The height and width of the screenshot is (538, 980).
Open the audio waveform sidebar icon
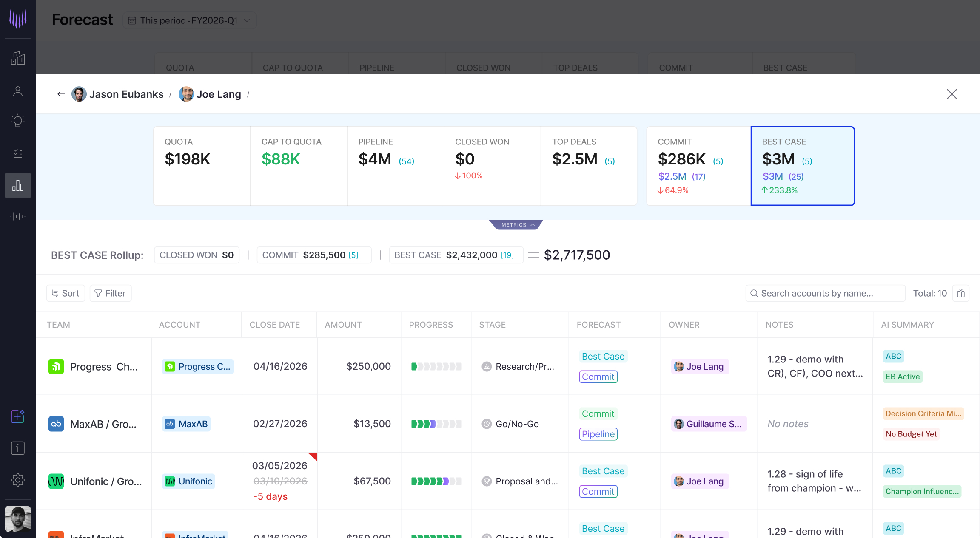(17, 217)
